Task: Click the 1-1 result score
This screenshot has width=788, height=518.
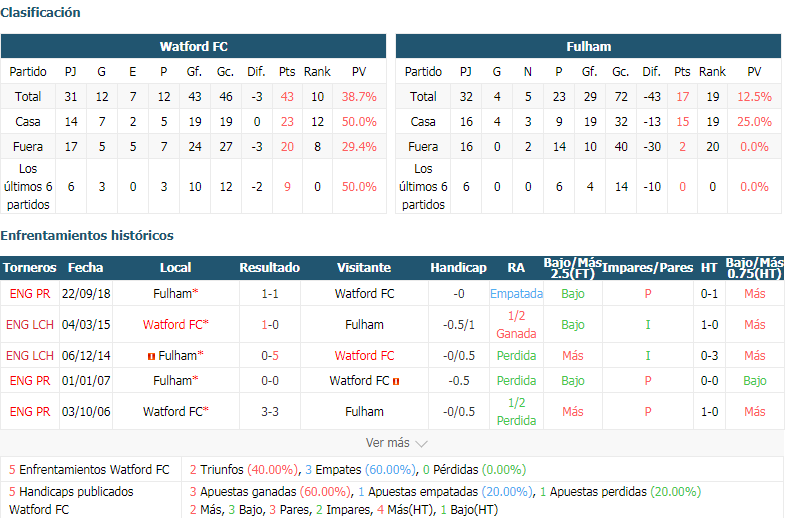Action: pyautogui.click(x=270, y=293)
